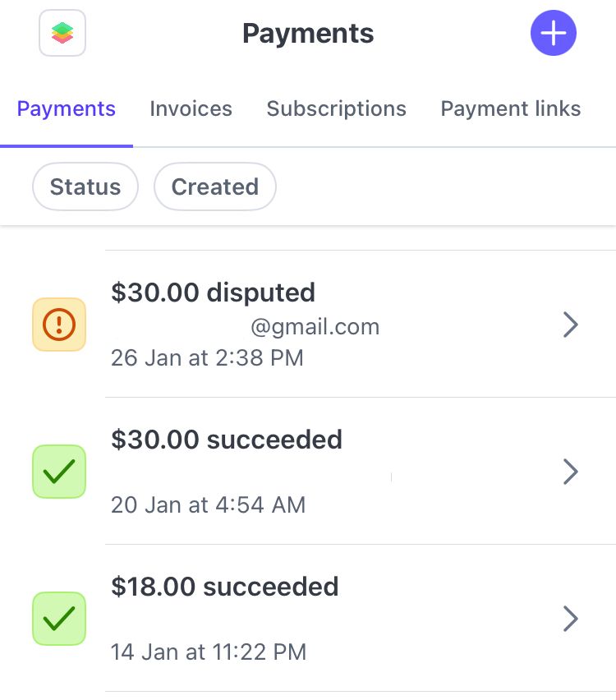The image size is (616, 700).
Task: Click the "26 Jan at 2:38 PM" timestamp
Action: coord(207,358)
